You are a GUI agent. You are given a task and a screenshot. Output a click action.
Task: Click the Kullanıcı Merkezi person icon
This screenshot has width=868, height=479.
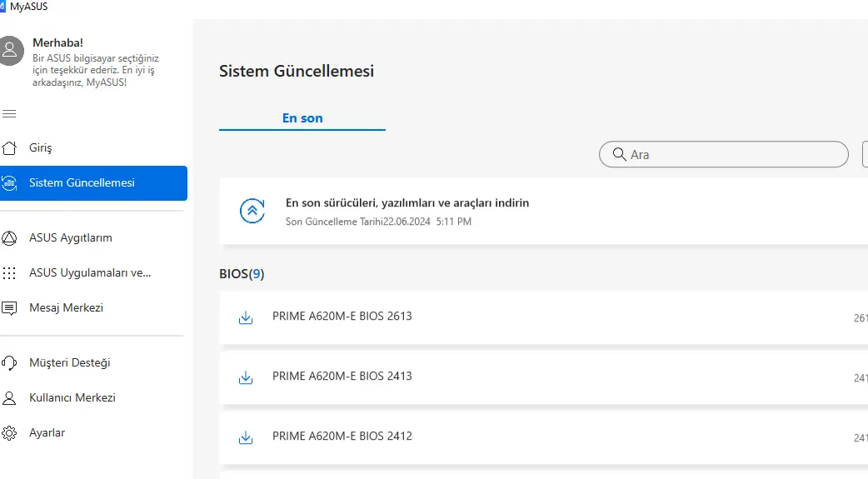(9, 398)
